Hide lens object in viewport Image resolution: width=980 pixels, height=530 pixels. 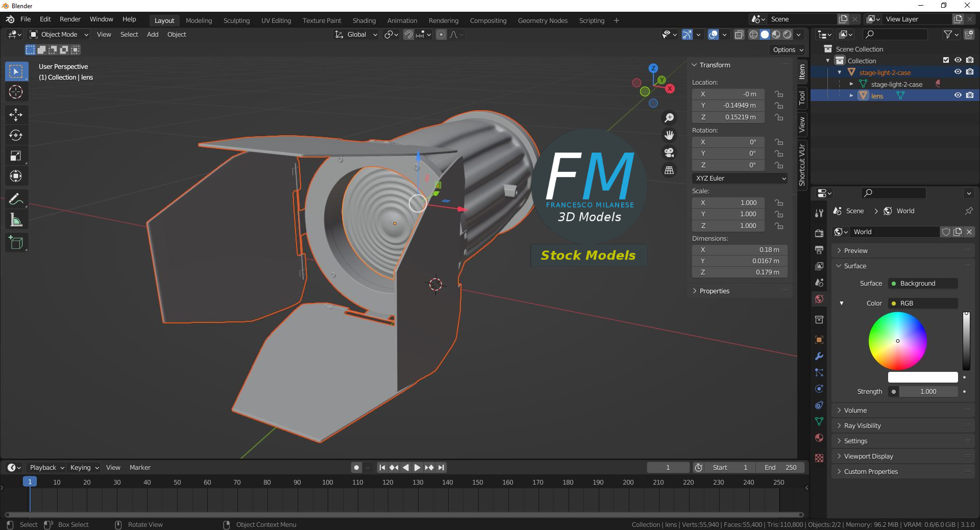pyautogui.click(x=958, y=95)
